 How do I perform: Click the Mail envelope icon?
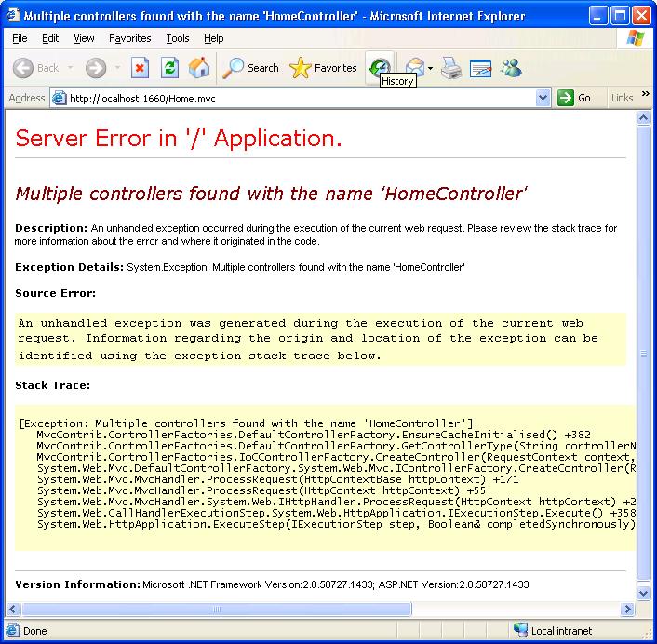415,68
